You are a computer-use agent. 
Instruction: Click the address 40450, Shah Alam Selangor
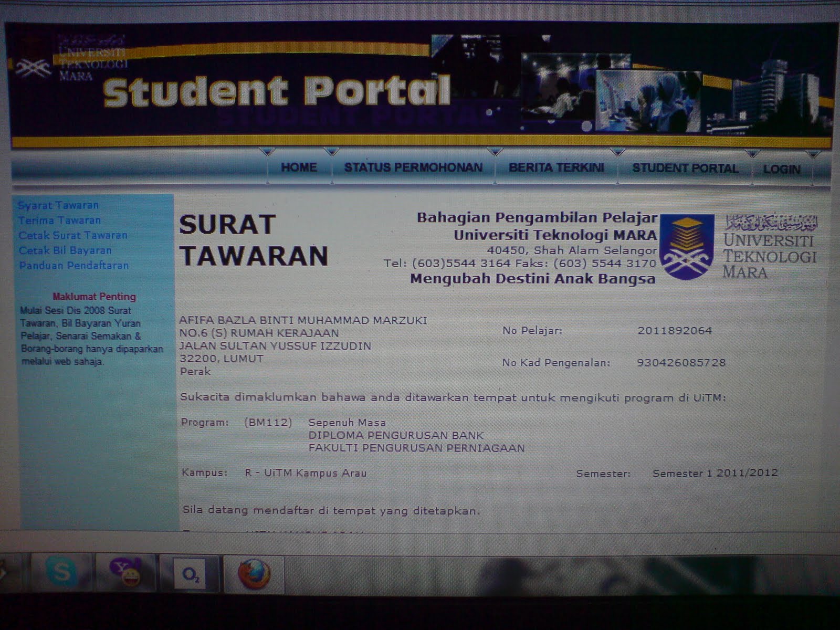[x=572, y=250]
